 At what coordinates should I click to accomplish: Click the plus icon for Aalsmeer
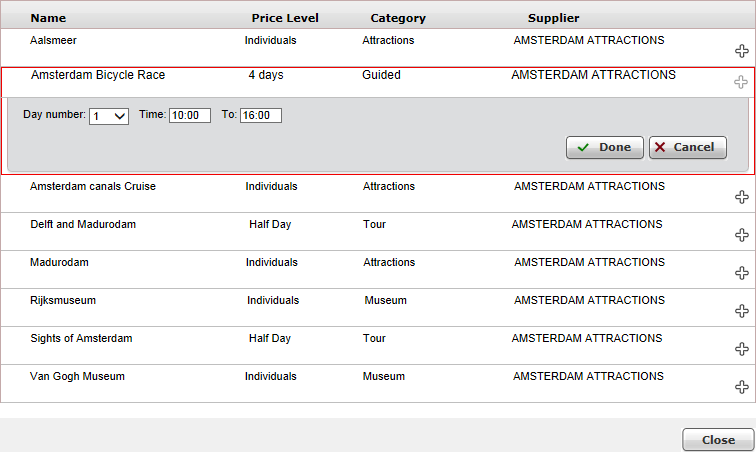pos(741,51)
